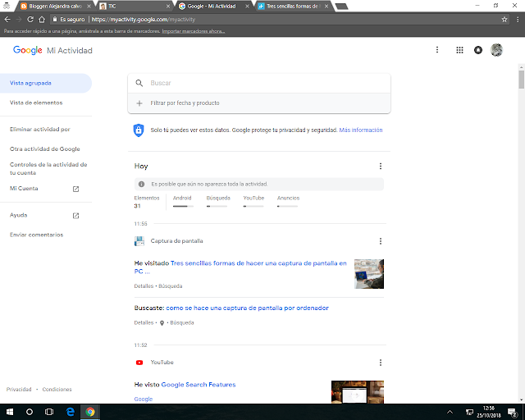Launch Microsoft Edge from taskbar

coord(71,412)
